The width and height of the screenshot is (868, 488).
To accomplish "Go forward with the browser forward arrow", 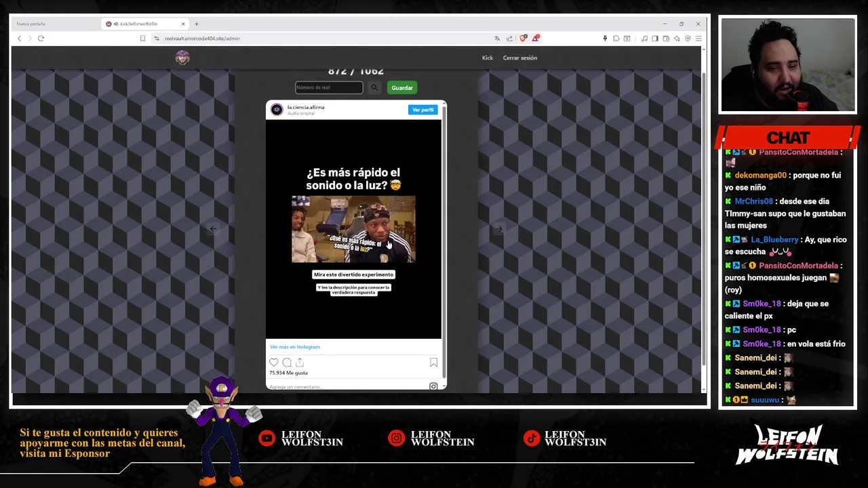I will 29,39.
